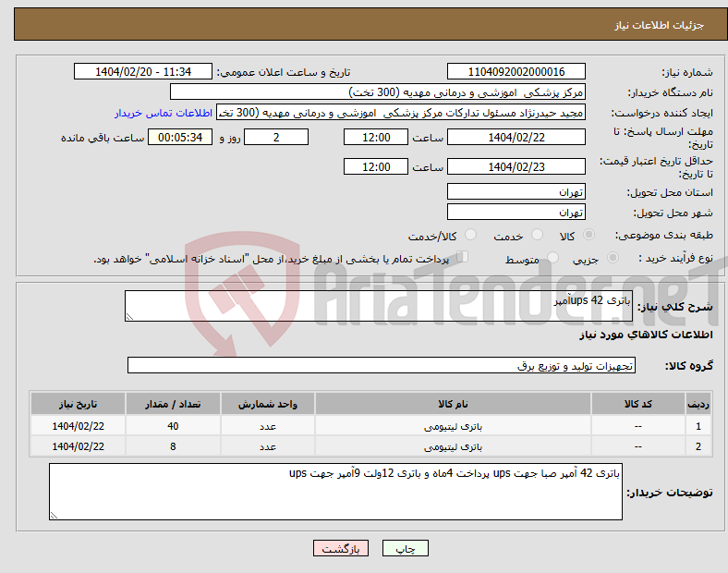Click باتری لیتیومی in row 2

[x=453, y=446]
